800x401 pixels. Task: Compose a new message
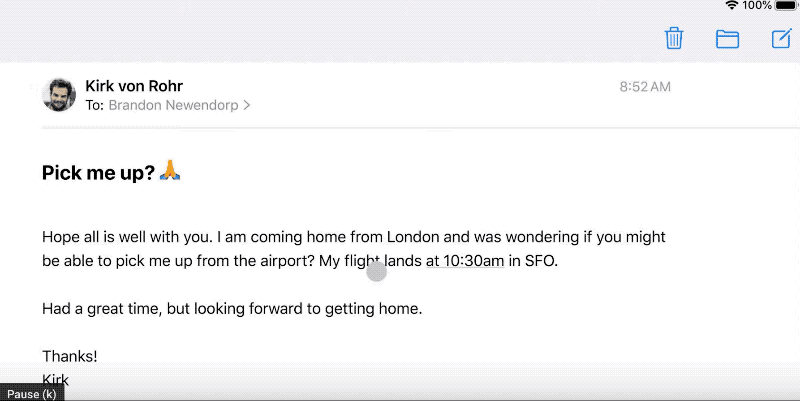[x=781, y=39]
